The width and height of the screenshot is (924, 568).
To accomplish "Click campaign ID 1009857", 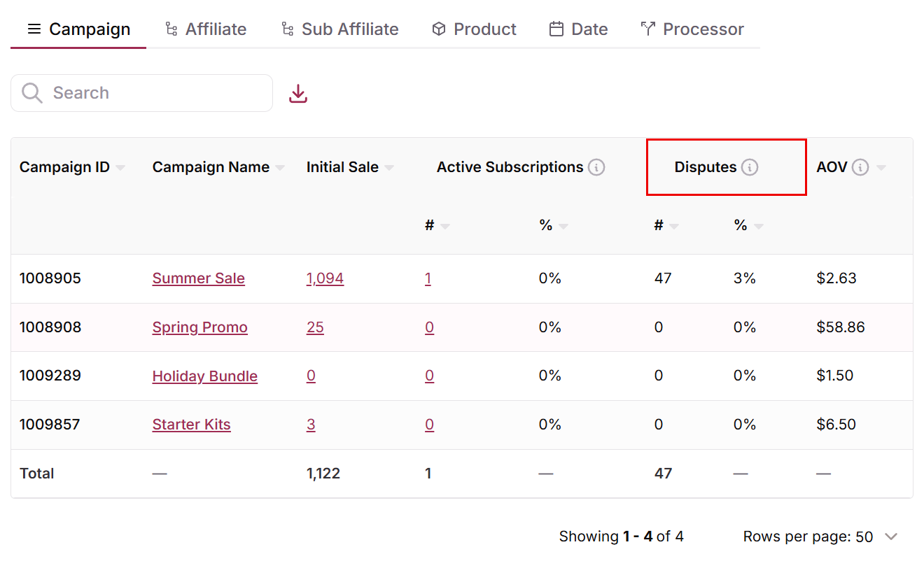I will 50,425.
